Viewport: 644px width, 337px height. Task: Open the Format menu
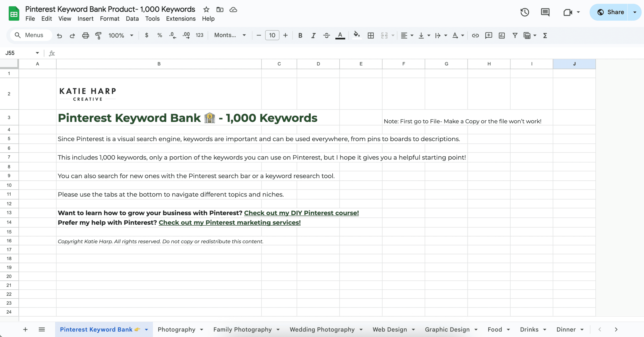110,19
